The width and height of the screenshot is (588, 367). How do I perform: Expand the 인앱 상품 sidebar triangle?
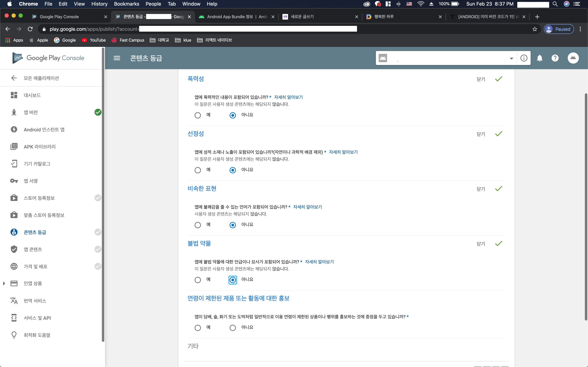click(4, 283)
